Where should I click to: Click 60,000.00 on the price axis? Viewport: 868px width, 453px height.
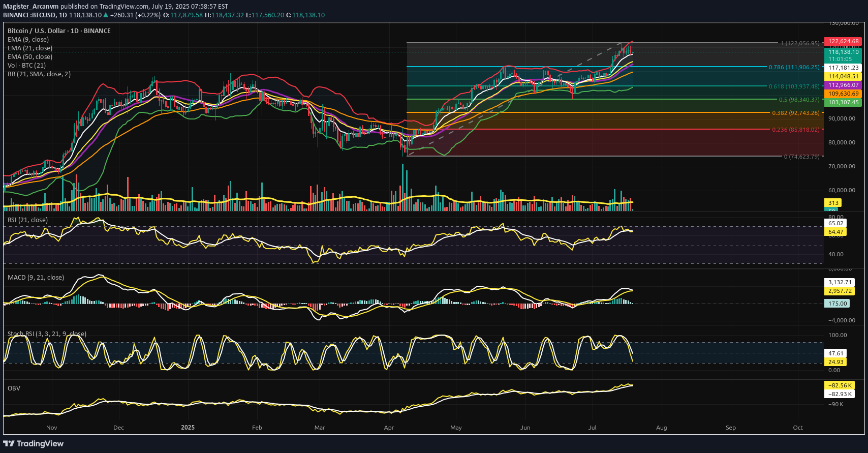(x=842, y=190)
